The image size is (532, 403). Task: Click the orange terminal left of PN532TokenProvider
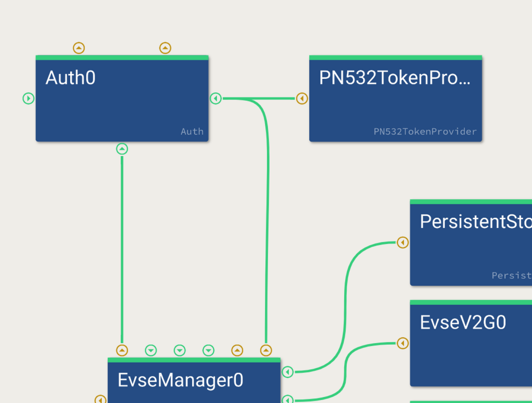click(x=302, y=99)
